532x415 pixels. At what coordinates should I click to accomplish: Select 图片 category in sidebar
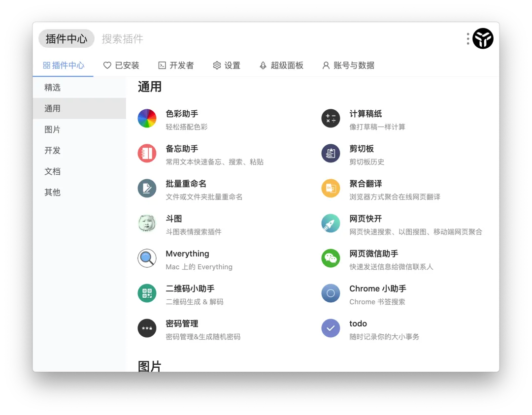[79, 129]
